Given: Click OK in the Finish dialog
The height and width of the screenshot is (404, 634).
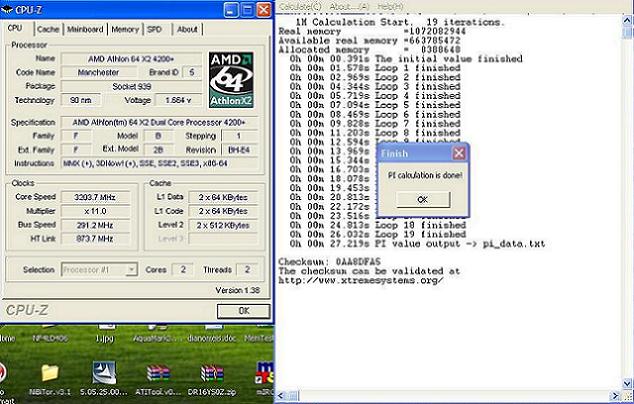Looking at the screenshot, I should tap(423, 199).
